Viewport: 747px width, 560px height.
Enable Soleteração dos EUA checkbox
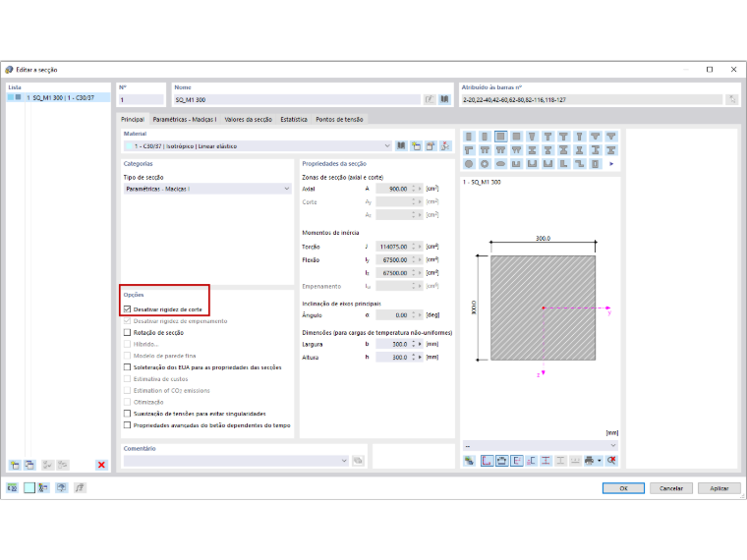pyautogui.click(x=127, y=367)
